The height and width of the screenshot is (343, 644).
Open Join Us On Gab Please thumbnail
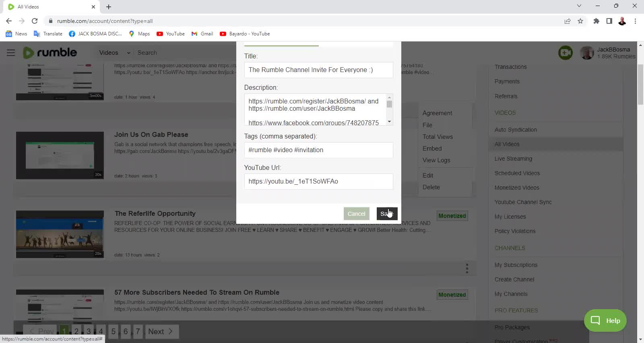tap(60, 155)
